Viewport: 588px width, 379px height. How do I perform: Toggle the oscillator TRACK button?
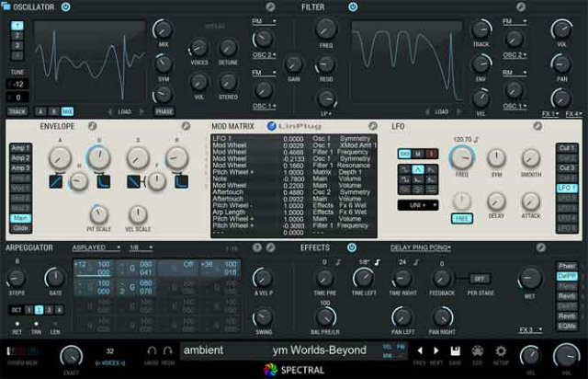pos(17,111)
